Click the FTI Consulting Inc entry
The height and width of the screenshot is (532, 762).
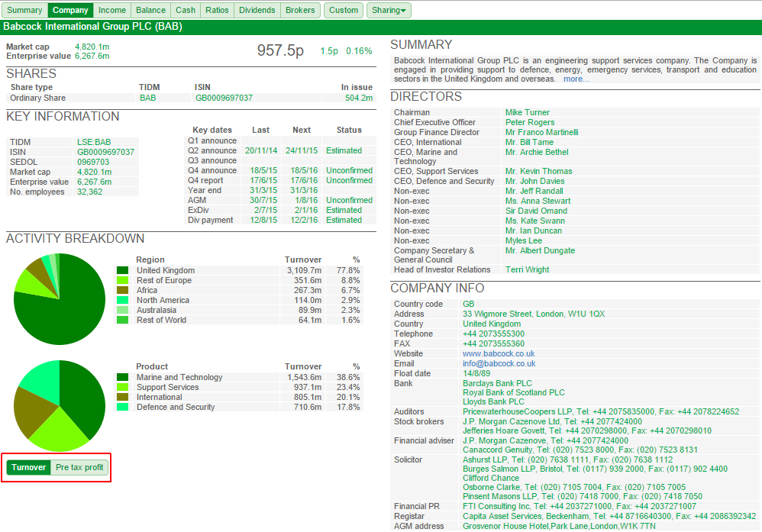click(x=580, y=506)
